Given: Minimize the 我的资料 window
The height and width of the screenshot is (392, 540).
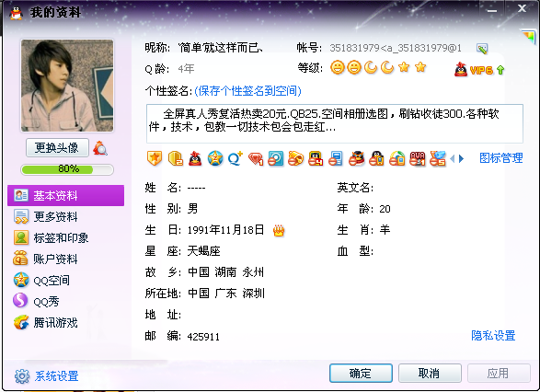Looking at the screenshot, I should [x=492, y=10].
